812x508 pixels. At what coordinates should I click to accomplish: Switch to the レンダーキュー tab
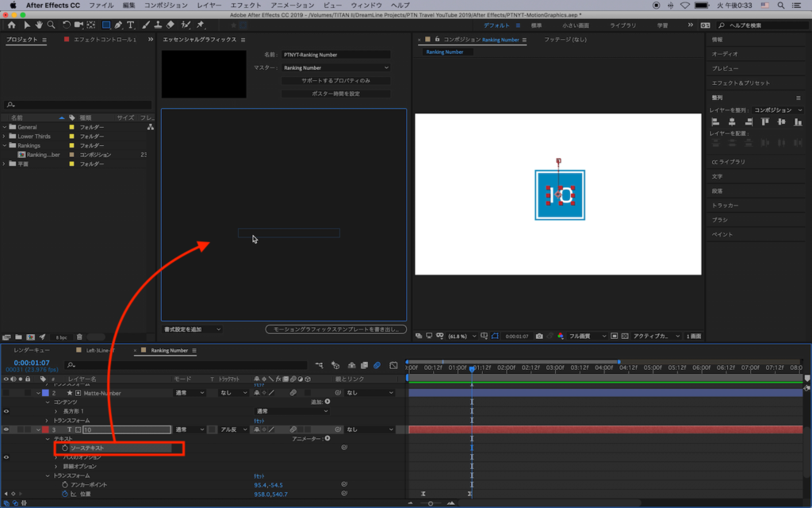[32, 350]
